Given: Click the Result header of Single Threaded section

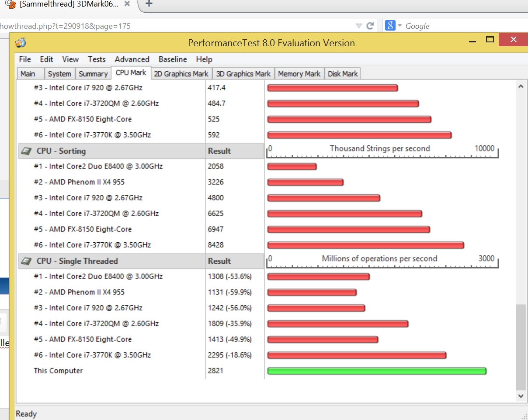Looking at the screenshot, I should (x=235, y=261).
